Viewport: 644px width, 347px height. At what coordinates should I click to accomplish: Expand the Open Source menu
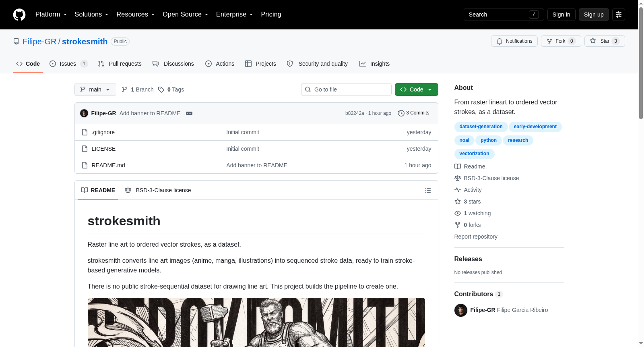click(x=185, y=15)
